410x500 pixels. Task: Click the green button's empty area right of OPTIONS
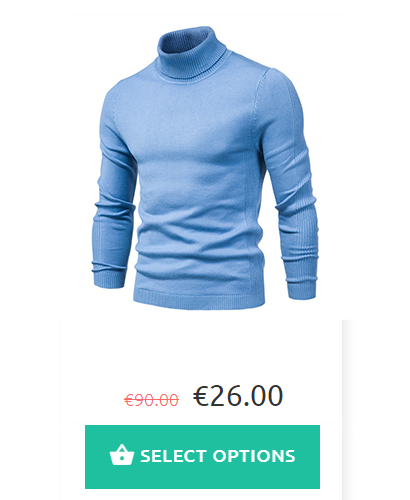click(x=307, y=457)
